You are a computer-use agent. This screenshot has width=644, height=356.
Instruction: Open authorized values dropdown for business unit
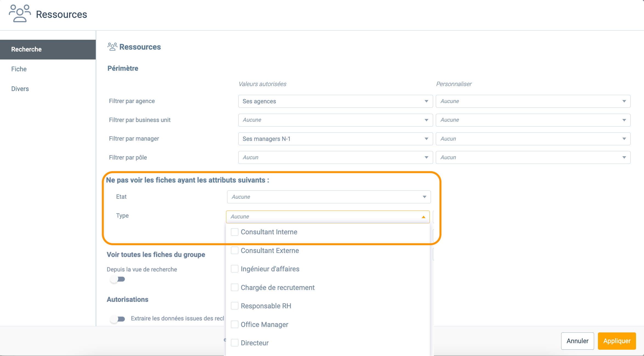pos(335,120)
